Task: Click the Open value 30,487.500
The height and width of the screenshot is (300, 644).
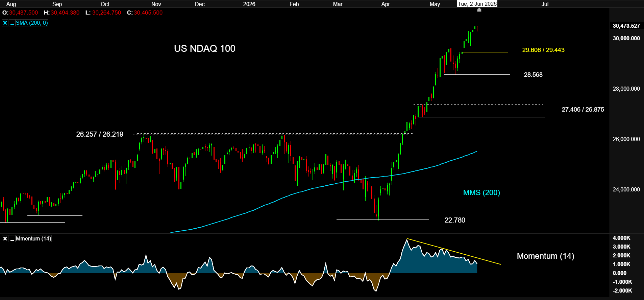Action: tap(24, 13)
